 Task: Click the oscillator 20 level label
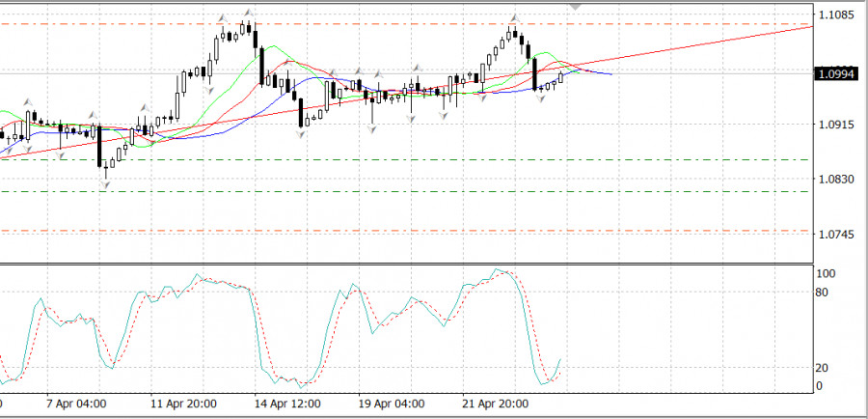[x=823, y=368]
